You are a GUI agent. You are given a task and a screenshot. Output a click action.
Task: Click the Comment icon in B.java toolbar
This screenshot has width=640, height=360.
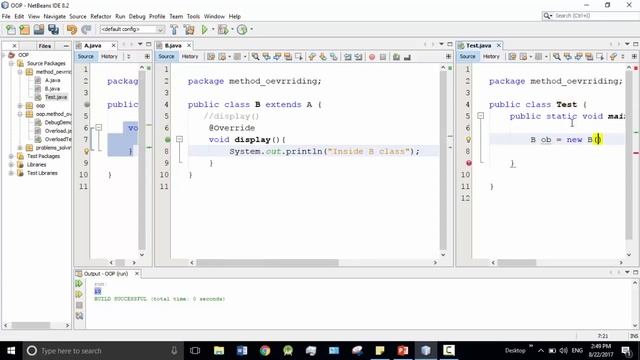[396, 57]
